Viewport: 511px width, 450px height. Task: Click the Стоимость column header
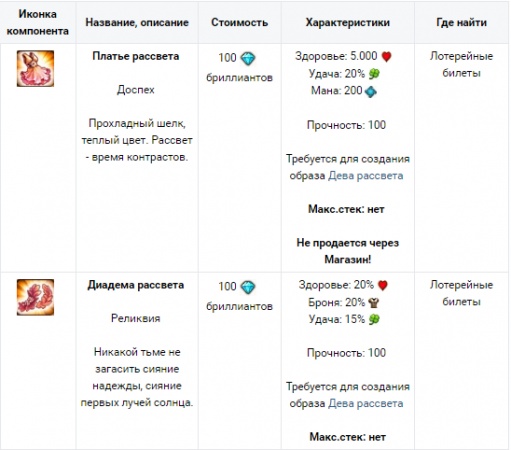click(x=240, y=22)
